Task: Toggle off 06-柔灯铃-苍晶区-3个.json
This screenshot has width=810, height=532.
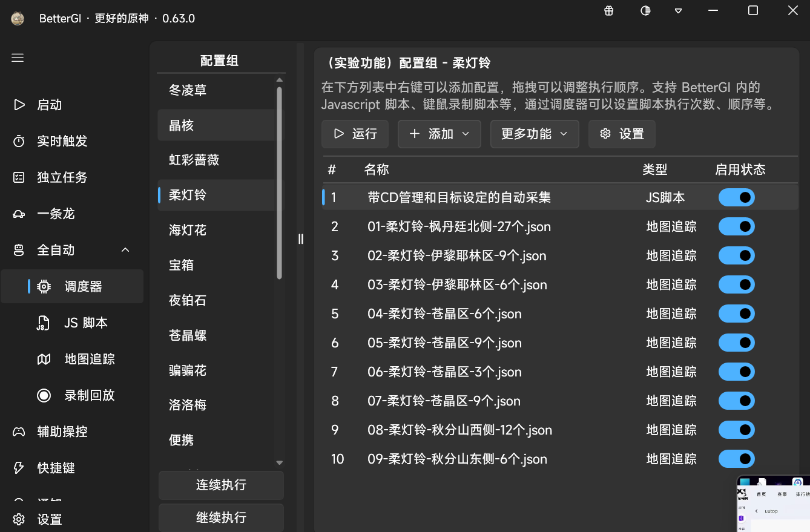Action: [x=737, y=372]
